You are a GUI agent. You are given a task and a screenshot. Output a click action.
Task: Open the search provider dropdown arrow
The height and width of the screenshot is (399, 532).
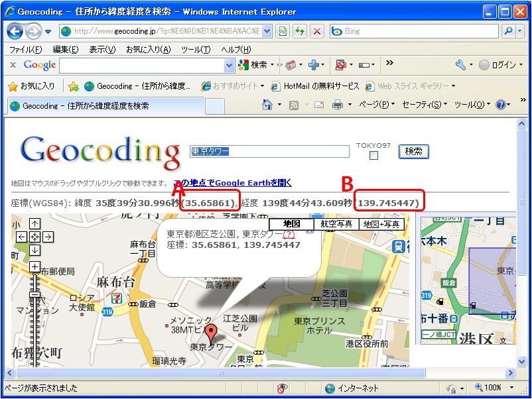pyautogui.click(x=520, y=31)
